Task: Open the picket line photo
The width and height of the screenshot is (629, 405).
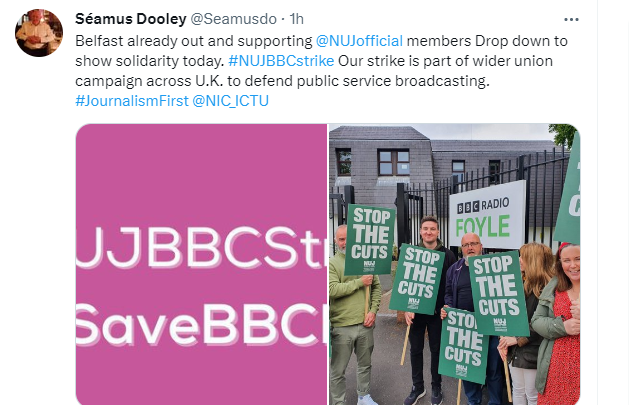Action: [455, 264]
